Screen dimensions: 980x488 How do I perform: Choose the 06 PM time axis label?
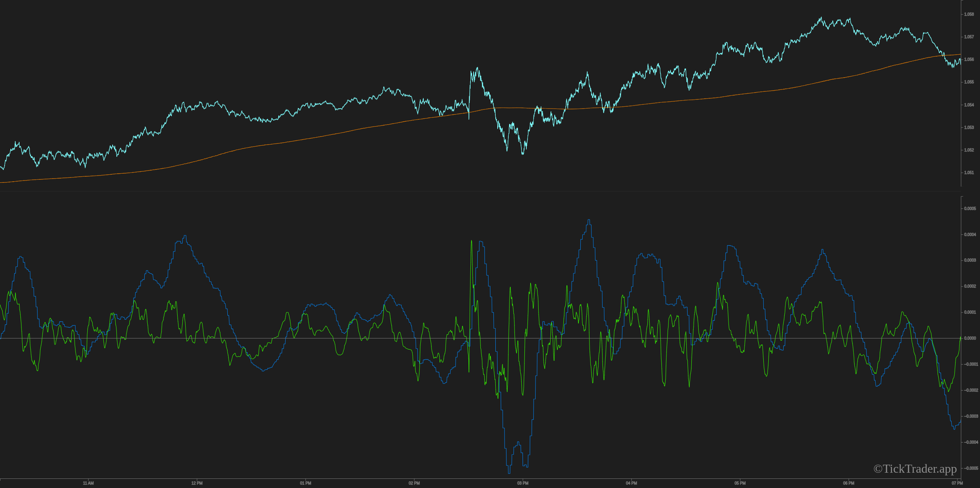[x=849, y=483]
